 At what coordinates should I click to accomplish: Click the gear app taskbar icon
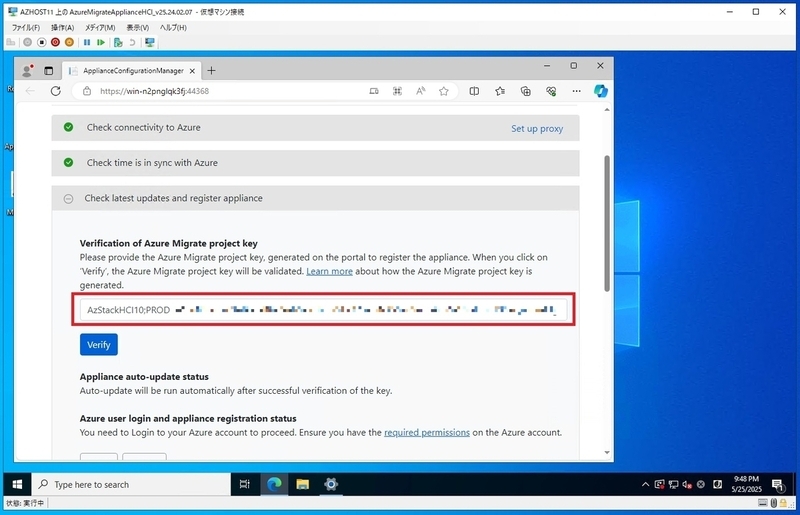pyautogui.click(x=331, y=484)
